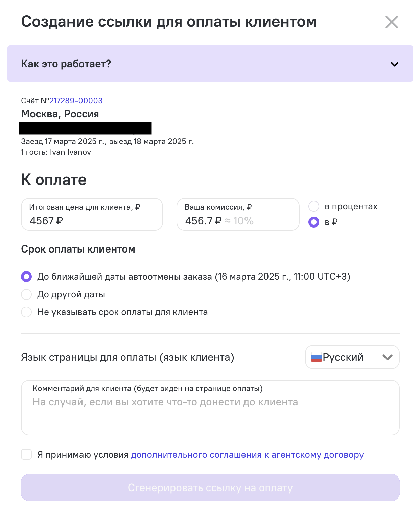The width and height of the screenshot is (420, 524).
Task: Select "До другой даты" payment deadline
Action: (x=26, y=294)
